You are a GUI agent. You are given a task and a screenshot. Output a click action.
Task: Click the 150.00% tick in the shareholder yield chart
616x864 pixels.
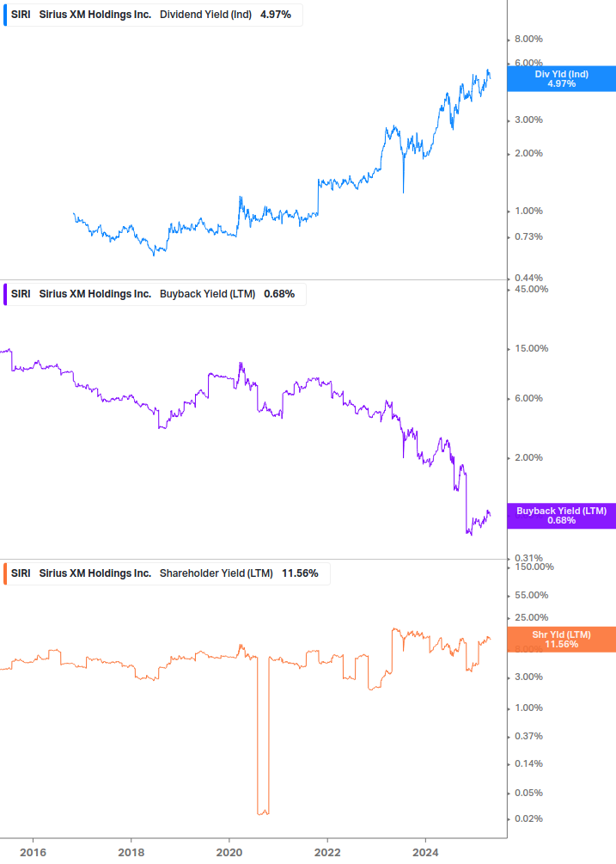click(534, 567)
